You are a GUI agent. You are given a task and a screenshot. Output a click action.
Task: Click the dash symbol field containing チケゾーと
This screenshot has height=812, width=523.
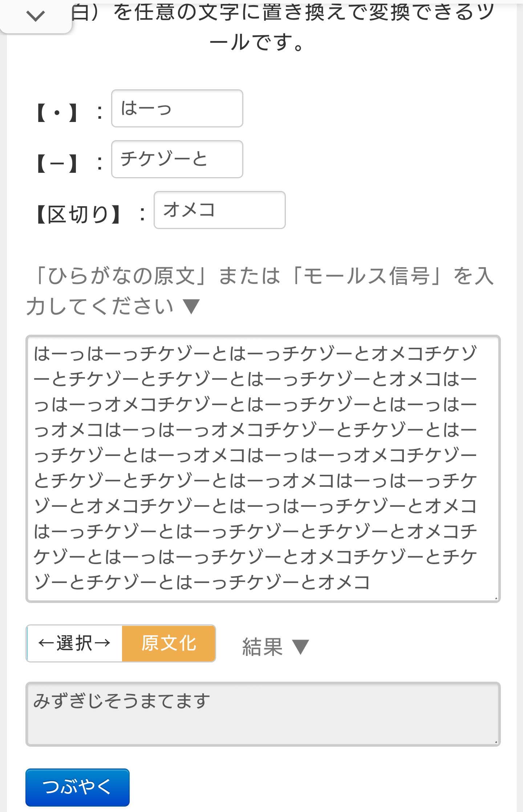pyautogui.click(x=177, y=159)
